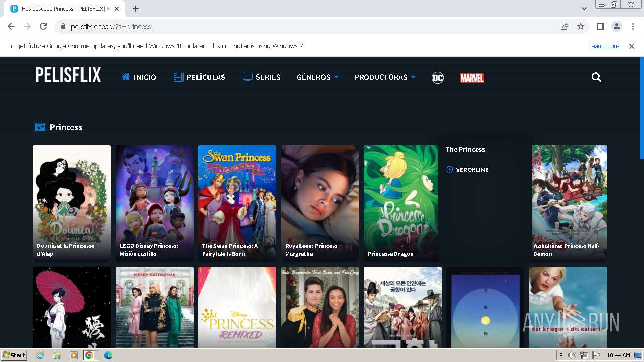Open the royal couple movie poster
This screenshot has height=362, width=644.
pos(320,307)
